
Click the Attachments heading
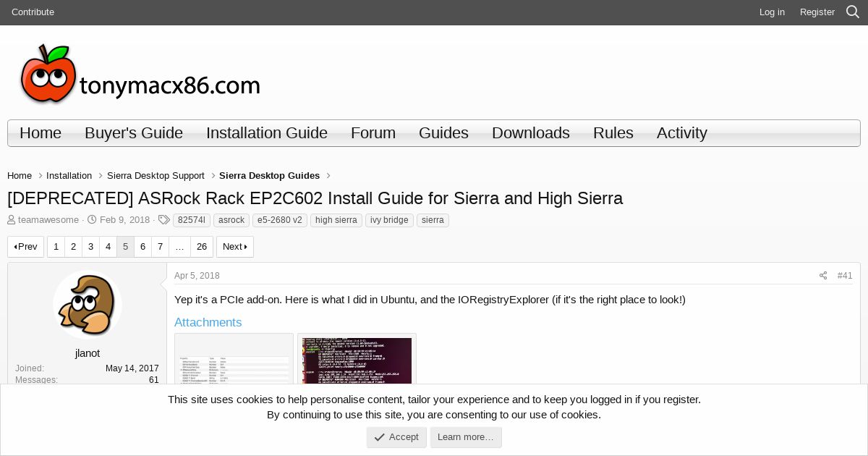[208, 322]
